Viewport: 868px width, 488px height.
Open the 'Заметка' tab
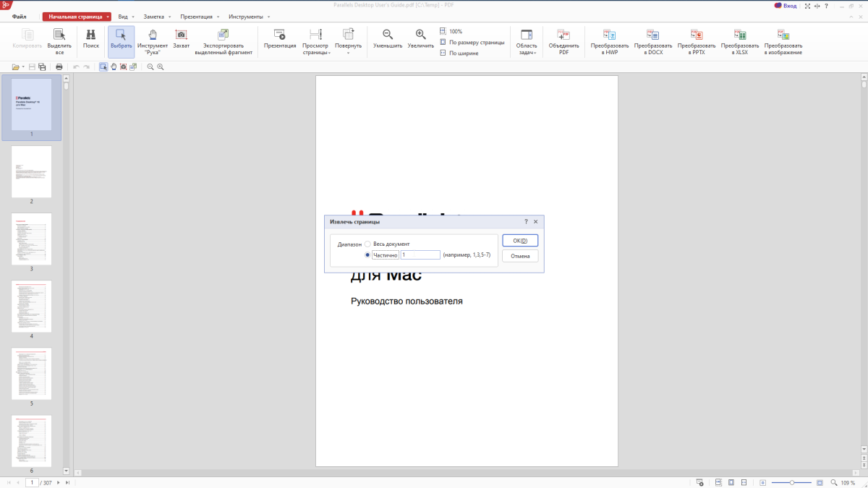pos(154,16)
